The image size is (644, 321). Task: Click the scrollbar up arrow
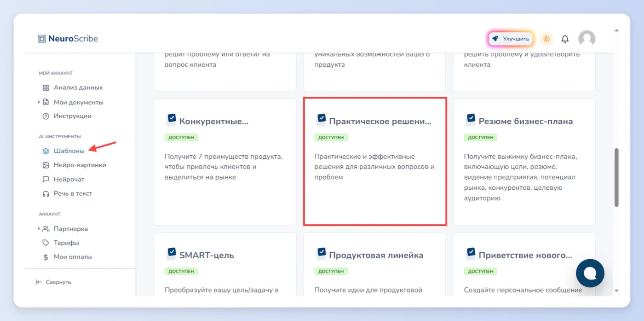click(x=616, y=30)
